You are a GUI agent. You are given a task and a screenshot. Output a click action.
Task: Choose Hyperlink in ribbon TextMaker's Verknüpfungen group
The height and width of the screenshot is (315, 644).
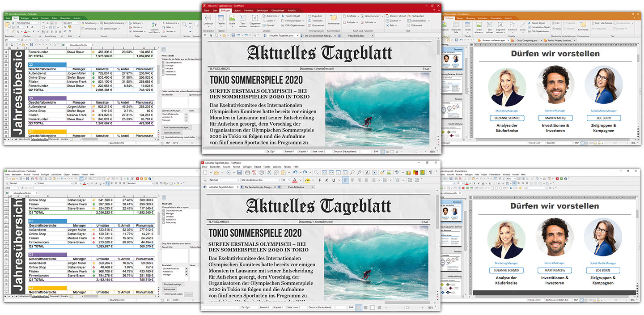(315, 16)
